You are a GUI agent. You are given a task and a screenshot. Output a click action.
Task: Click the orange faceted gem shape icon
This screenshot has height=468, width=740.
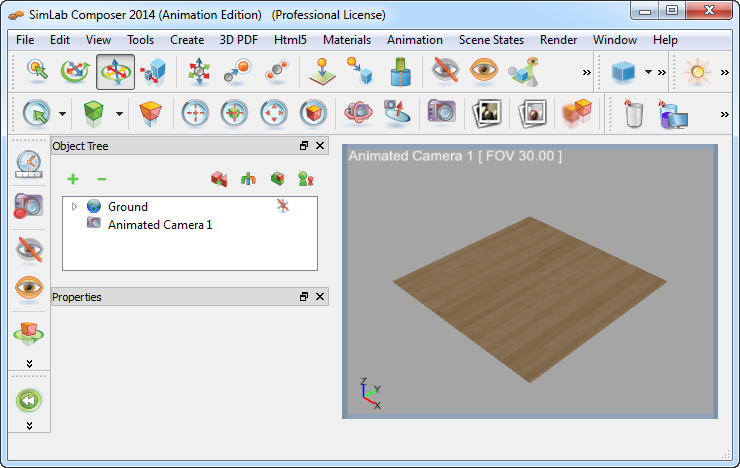click(x=151, y=114)
